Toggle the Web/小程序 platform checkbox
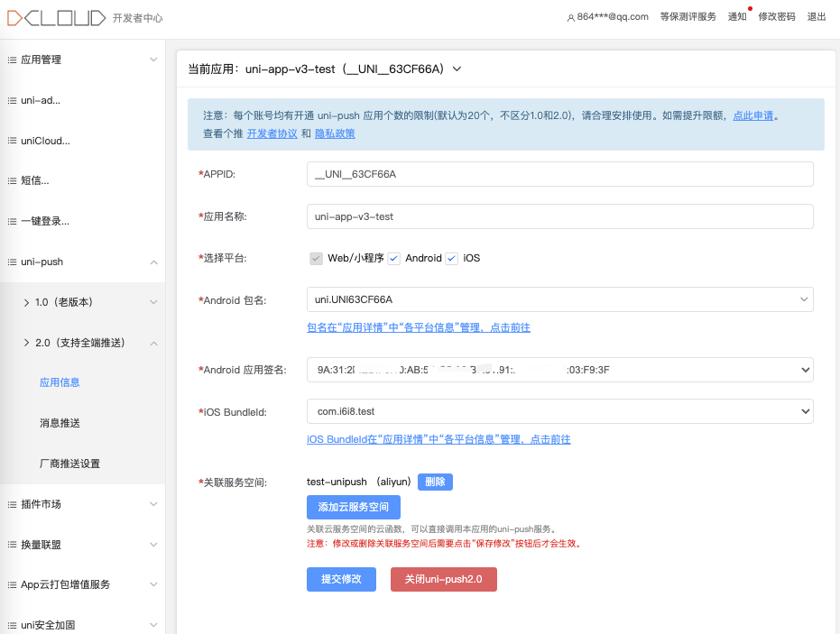 pos(316,259)
